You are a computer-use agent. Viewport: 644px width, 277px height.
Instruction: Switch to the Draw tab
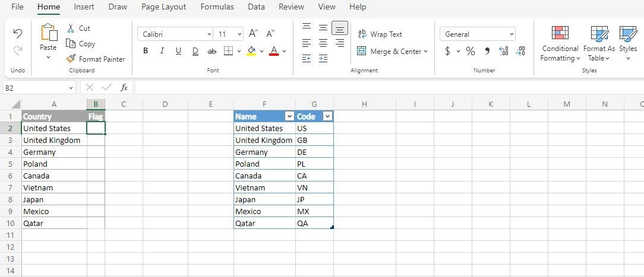click(118, 7)
